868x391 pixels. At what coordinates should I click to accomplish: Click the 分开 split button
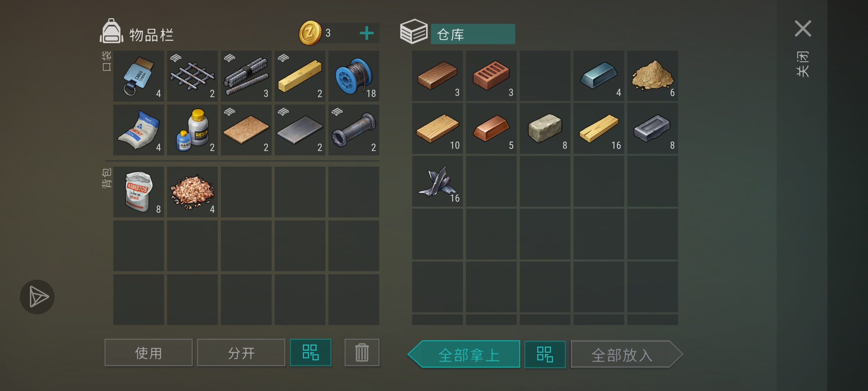pos(241,353)
